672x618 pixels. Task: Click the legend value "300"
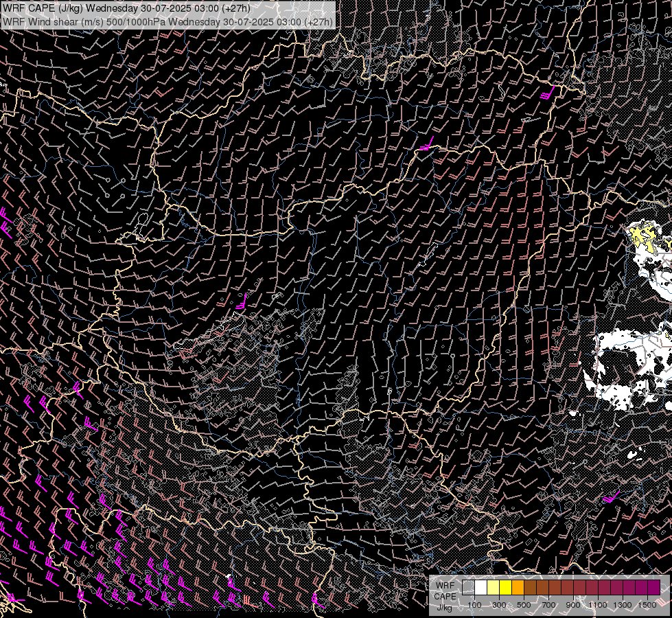pos(499,605)
